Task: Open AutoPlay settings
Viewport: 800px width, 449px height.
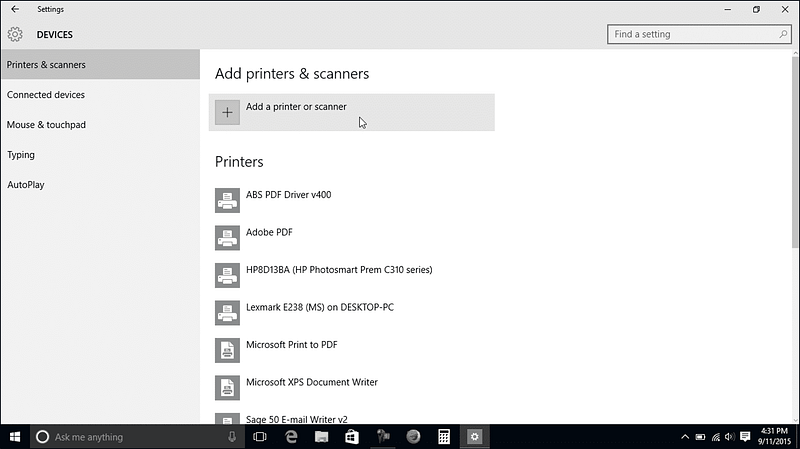Action: click(101, 185)
